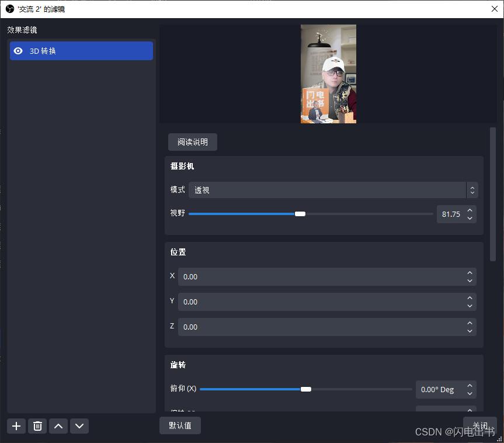The height and width of the screenshot is (443, 504).
Task: Decrease position X with down stepper
Action: (470, 281)
